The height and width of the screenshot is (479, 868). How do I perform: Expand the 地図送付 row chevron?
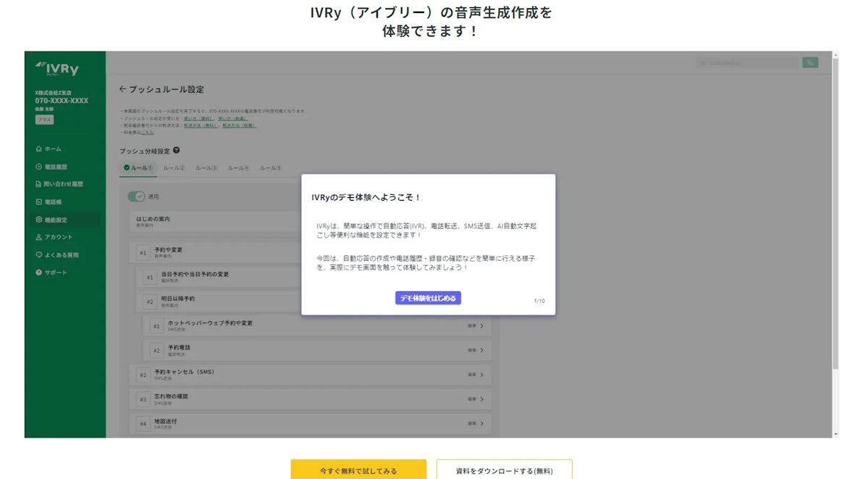pos(481,423)
